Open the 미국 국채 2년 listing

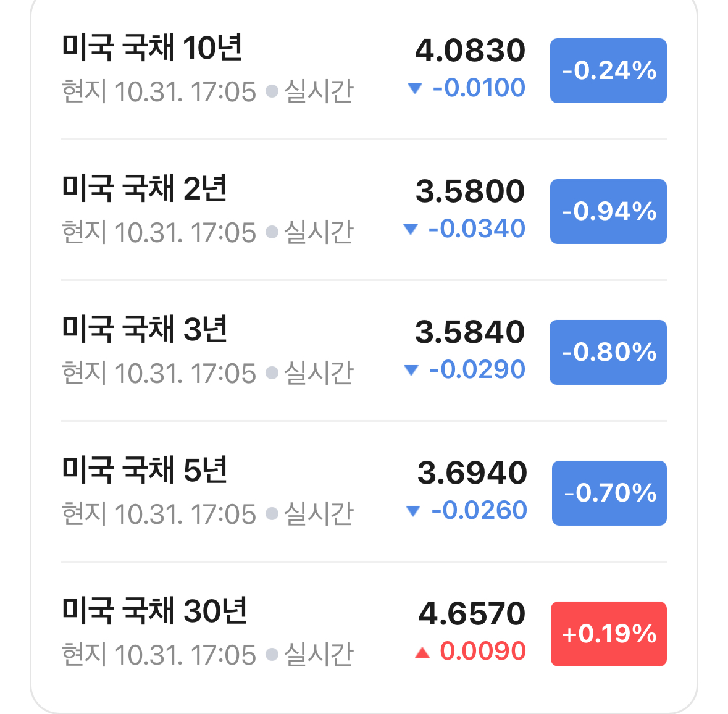click(364, 210)
